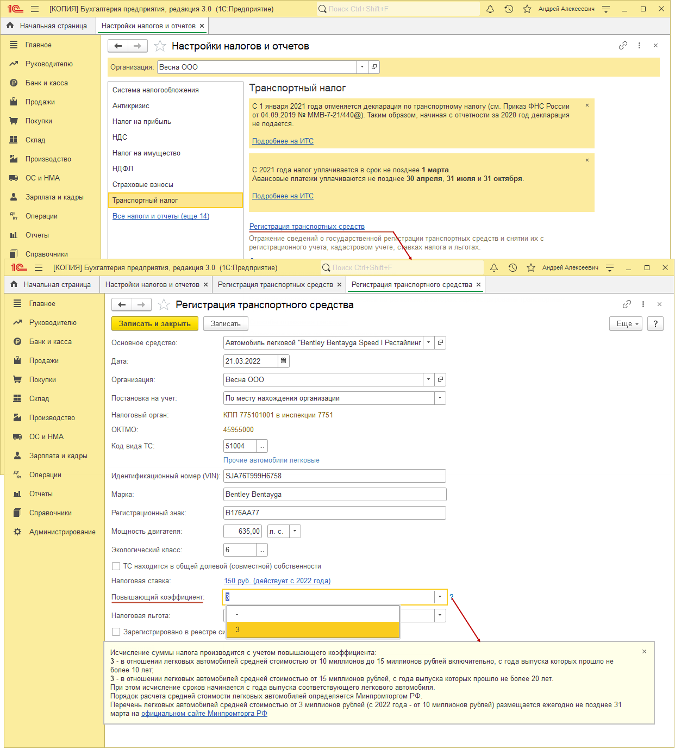Select Налог на прибыль in the back window list
The width and height of the screenshot is (700, 749).
(x=175, y=121)
